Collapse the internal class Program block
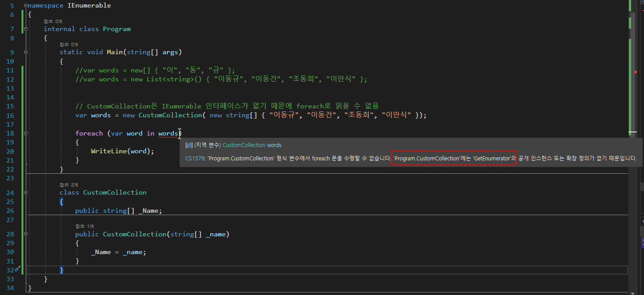The width and height of the screenshot is (644, 295). [26, 29]
